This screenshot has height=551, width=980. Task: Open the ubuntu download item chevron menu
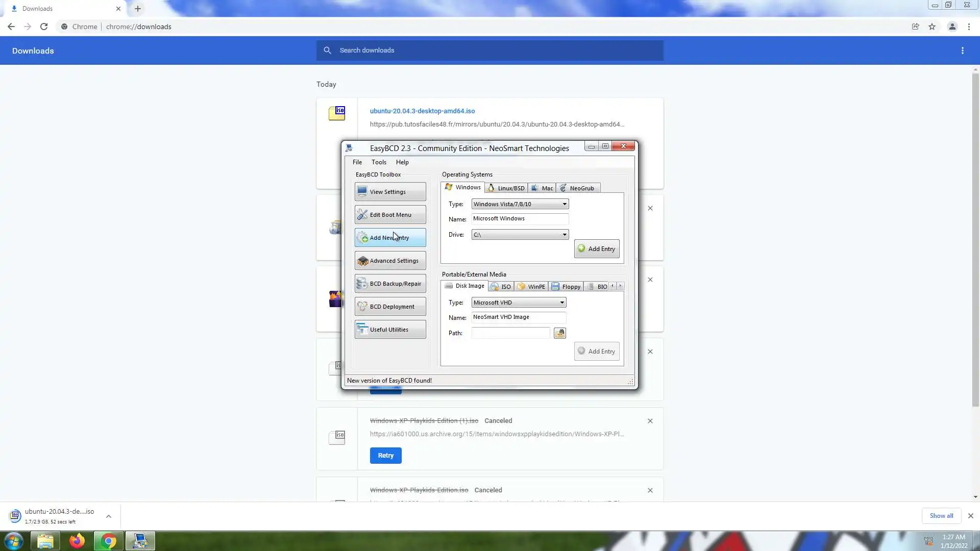(109, 516)
